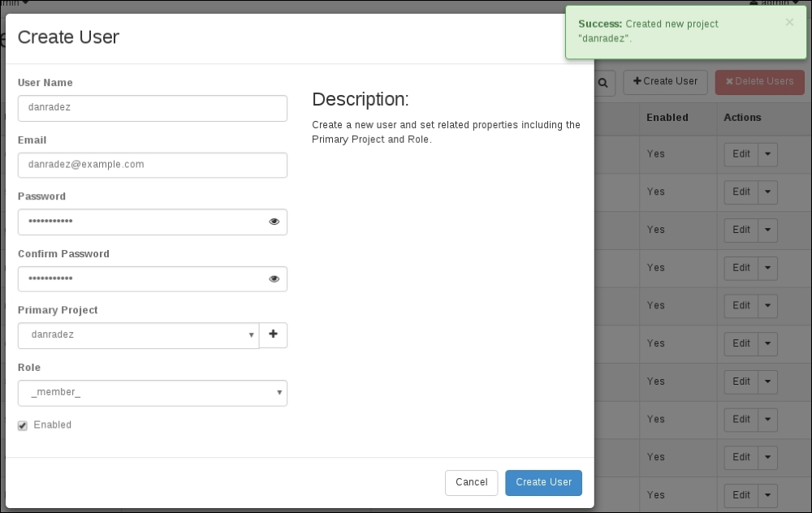Expand the last row's Edit dropdown caret
Viewport: 812px width, 513px height.
pos(767,495)
